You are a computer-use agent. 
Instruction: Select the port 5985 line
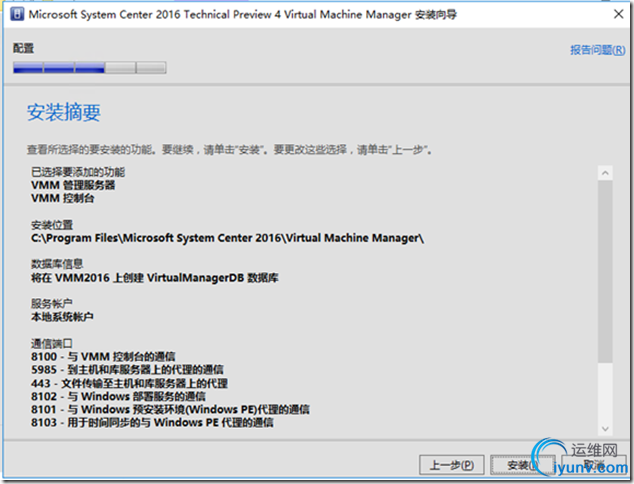pos(127,370)
